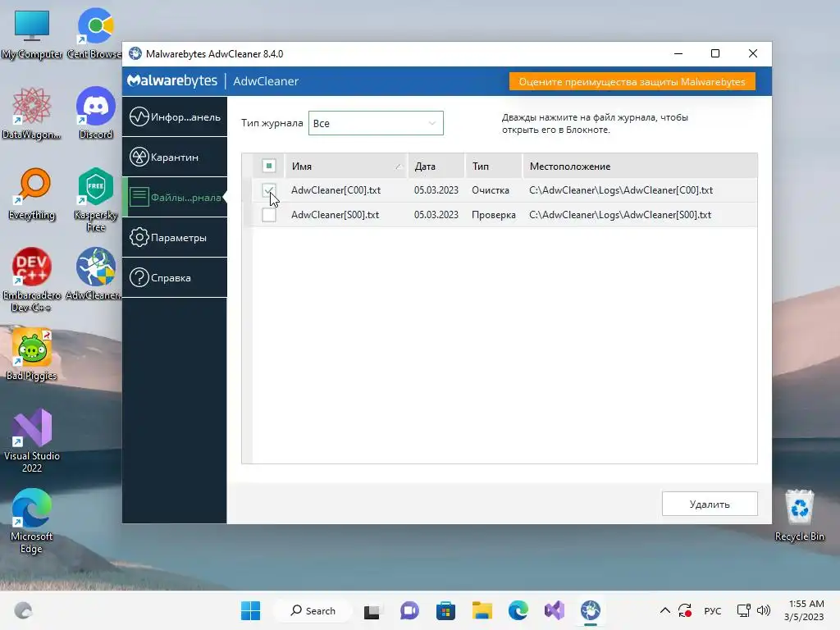Check the AdwCleaner[S00].txt row checkbox
This screenshot has height=630, width=840.
tap(269, 215)
